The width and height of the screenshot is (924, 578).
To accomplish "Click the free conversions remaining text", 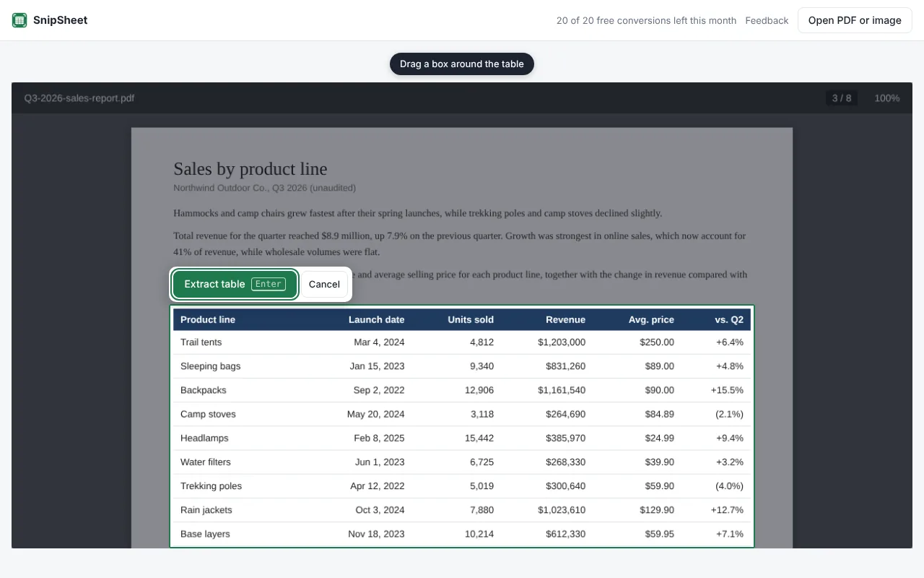I will point(646,20).
